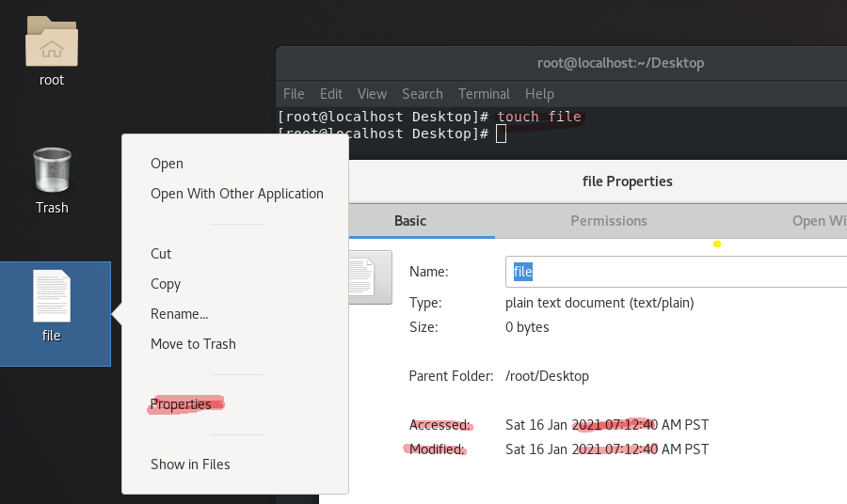Open Properties from the context menu
847x504 pixels.
(x=181, y=404)
